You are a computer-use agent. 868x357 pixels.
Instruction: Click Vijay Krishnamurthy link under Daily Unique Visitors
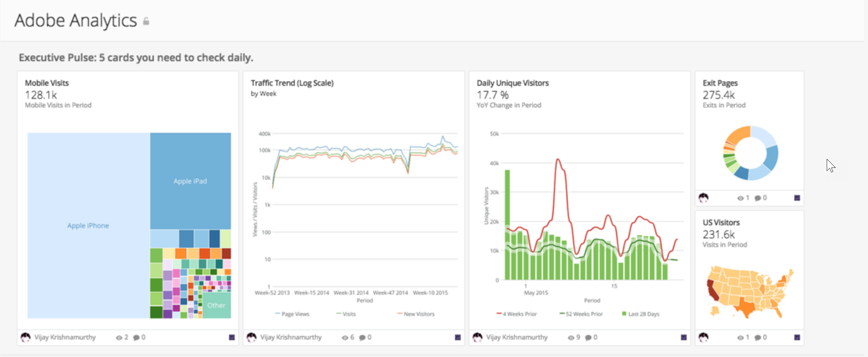pos(518,337)
